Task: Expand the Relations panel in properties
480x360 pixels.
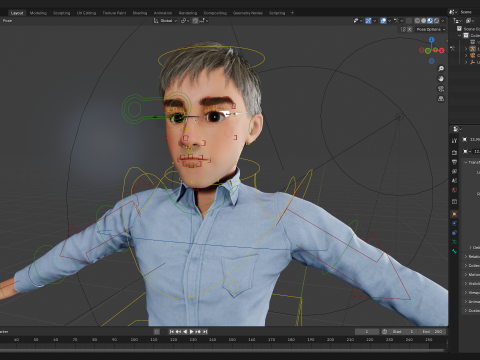Action: [471, 257]
